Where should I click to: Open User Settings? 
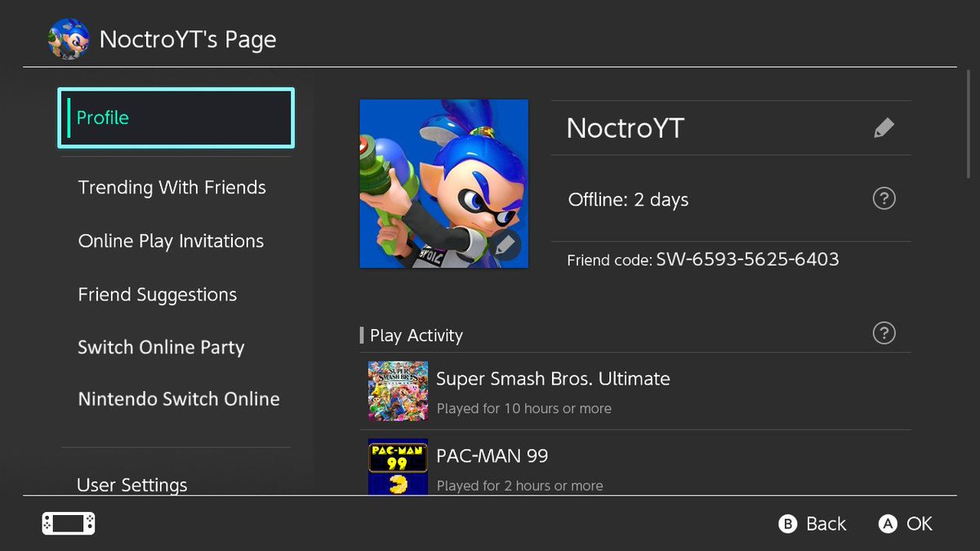click(132, 485)
